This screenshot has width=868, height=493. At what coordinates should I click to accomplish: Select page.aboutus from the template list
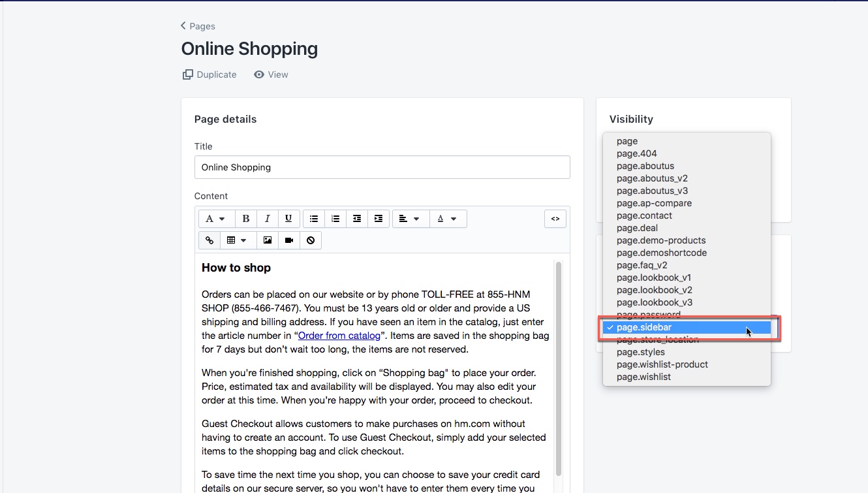coord(687,166)
